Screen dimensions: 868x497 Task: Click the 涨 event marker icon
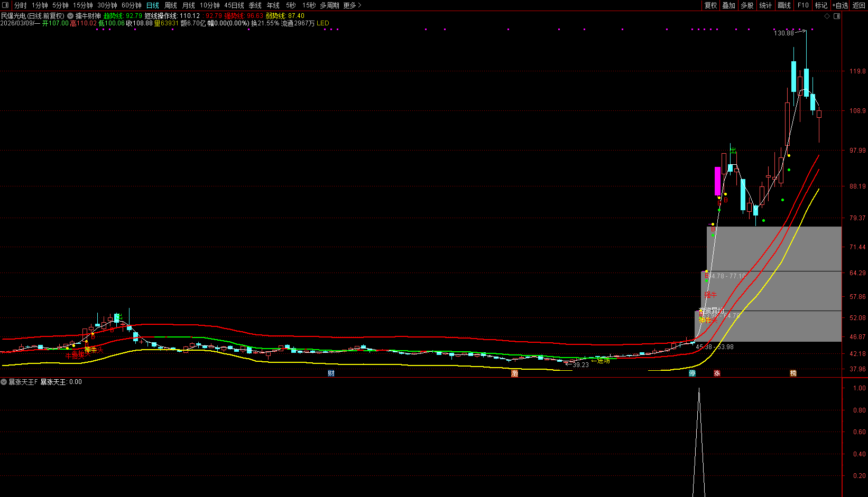tap(717, 373)
